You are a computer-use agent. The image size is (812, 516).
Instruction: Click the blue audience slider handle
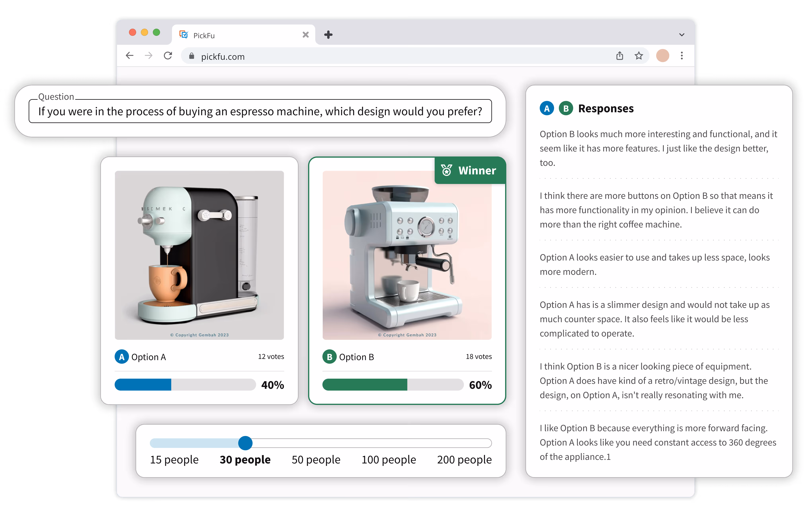point(245,443)
